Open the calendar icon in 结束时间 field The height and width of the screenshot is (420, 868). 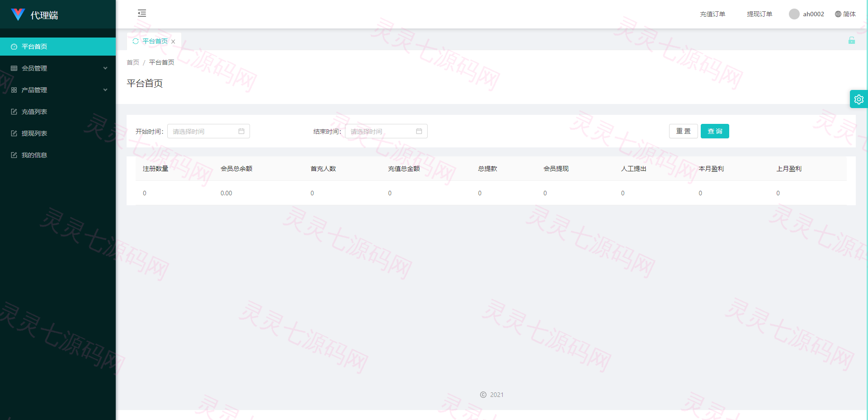pyautogui.click(x=419, y=131)
